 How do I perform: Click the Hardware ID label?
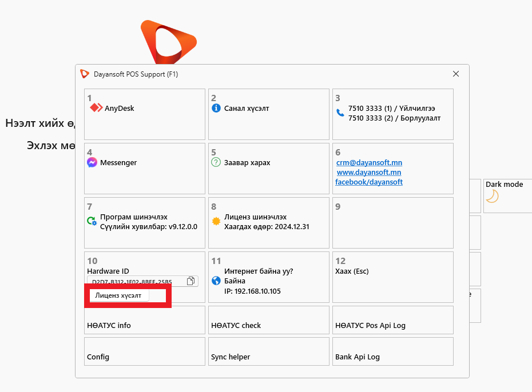pyautogui.click(x=108, y=271)
